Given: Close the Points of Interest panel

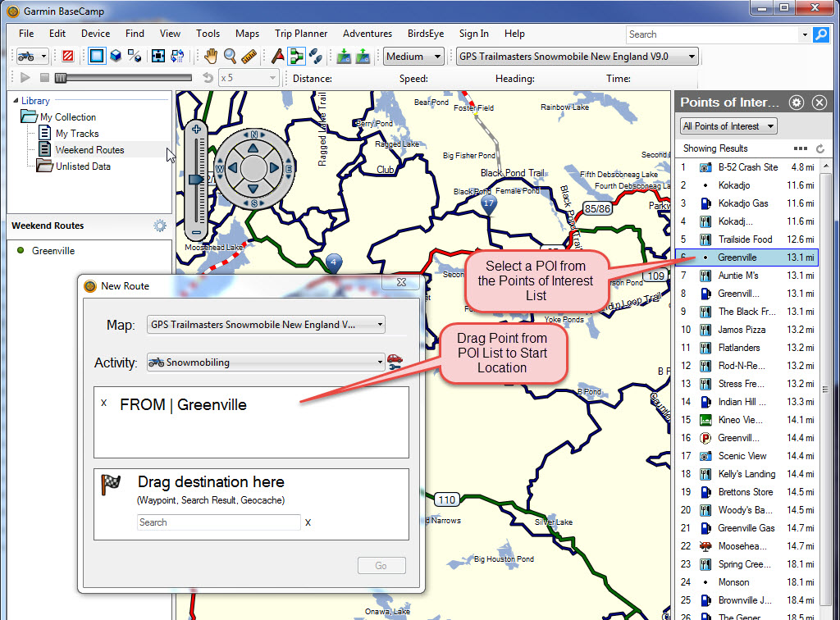Looking at the screenshot, I should pos(819,103).
